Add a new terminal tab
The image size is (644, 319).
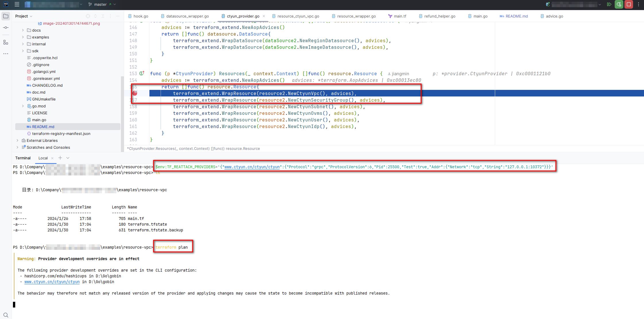[60, 158]
